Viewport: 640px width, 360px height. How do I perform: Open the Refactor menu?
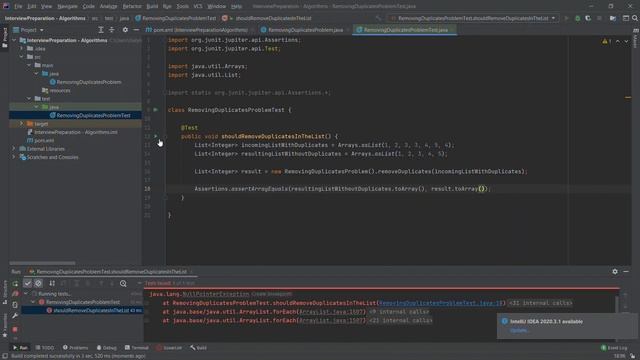132,6
